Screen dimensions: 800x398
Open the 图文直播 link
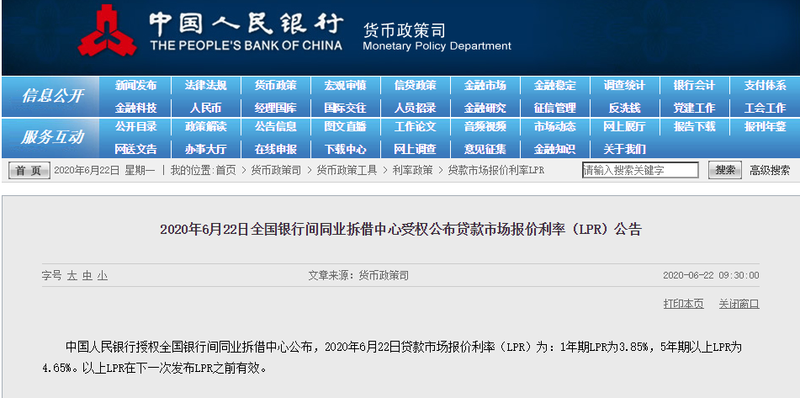345,127
